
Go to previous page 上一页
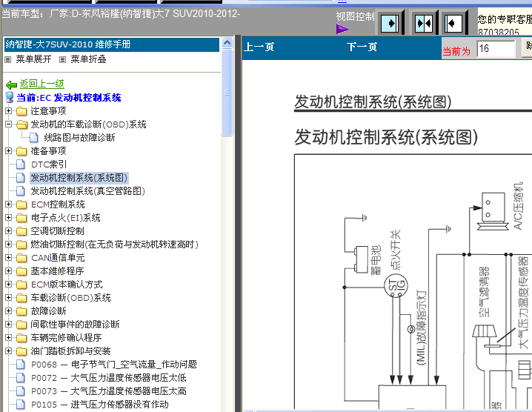[x=259, y=47]
